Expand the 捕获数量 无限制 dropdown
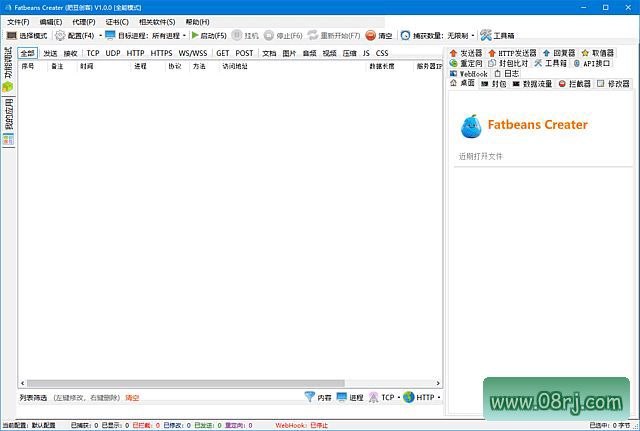 [473, 36]
